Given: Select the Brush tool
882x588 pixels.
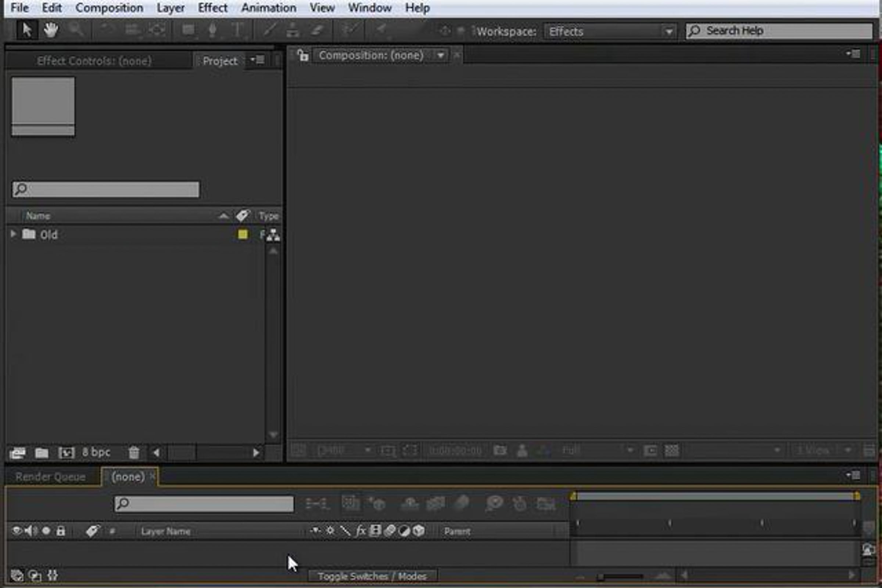Looking at the screenshot, I should coord(270,30).
